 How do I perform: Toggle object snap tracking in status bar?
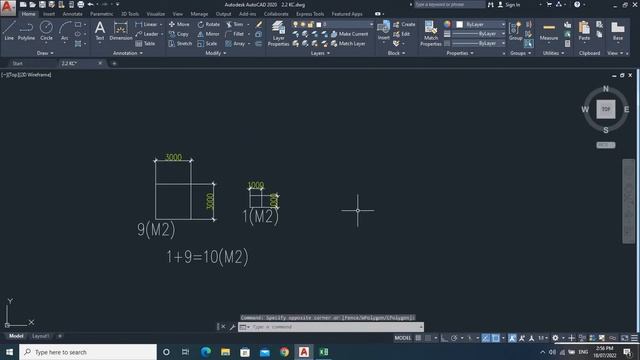(485, 338)
